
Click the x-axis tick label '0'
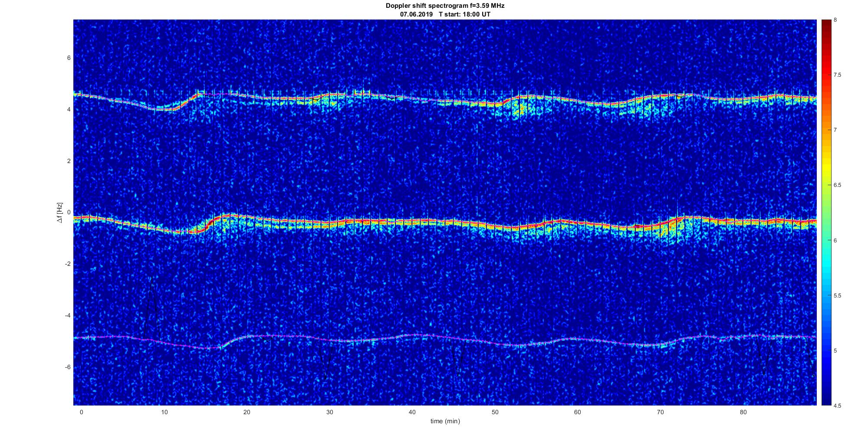click(x=81, y=412)
